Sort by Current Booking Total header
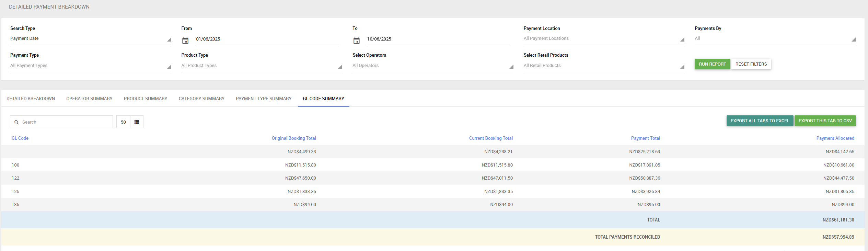Screen dimensions: 868x251 coord(491,138)
